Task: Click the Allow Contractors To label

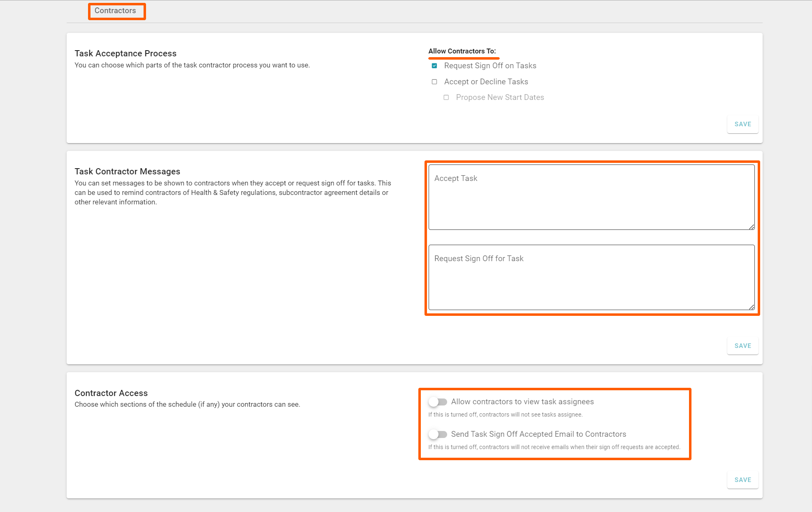Action: point(462,51)
